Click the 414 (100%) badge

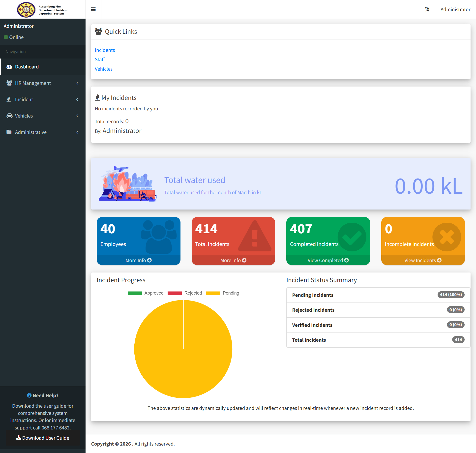[x=451, y=295]
